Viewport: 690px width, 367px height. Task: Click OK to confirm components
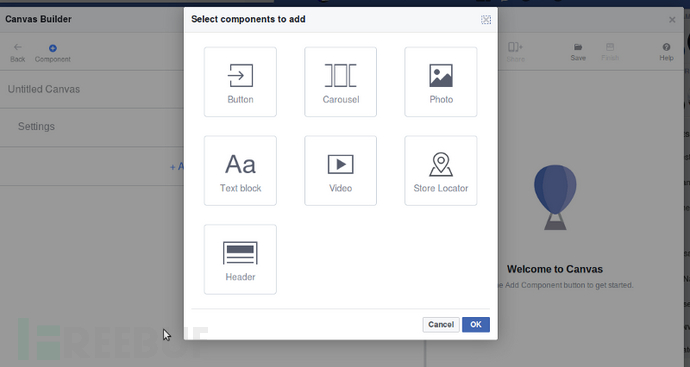click(x=476, y=325)
